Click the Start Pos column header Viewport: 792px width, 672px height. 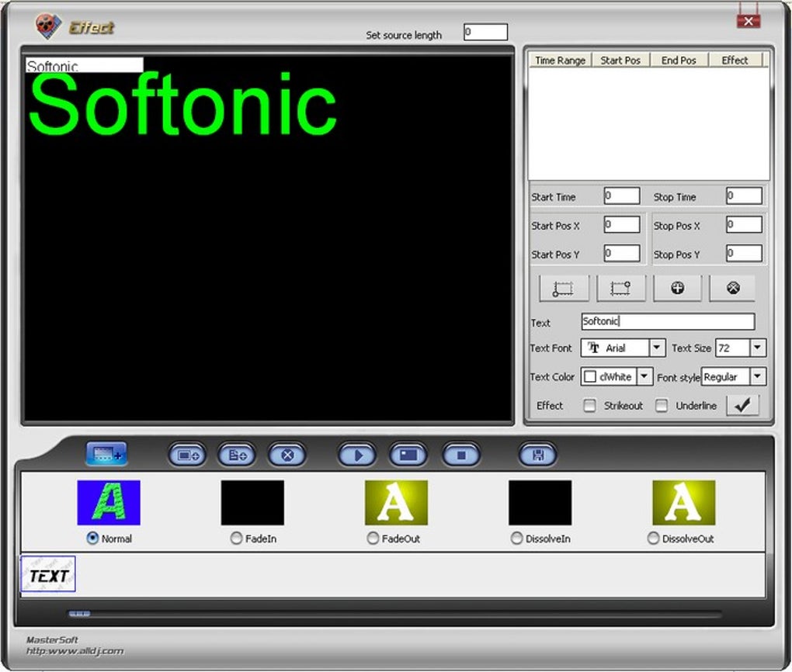(620, 60)
